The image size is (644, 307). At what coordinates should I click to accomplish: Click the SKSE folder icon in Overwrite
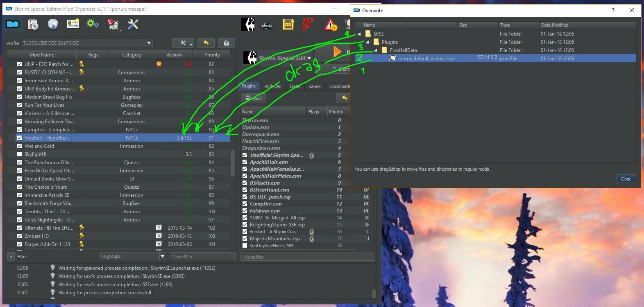pyautogui.click(x=368, y=34)
